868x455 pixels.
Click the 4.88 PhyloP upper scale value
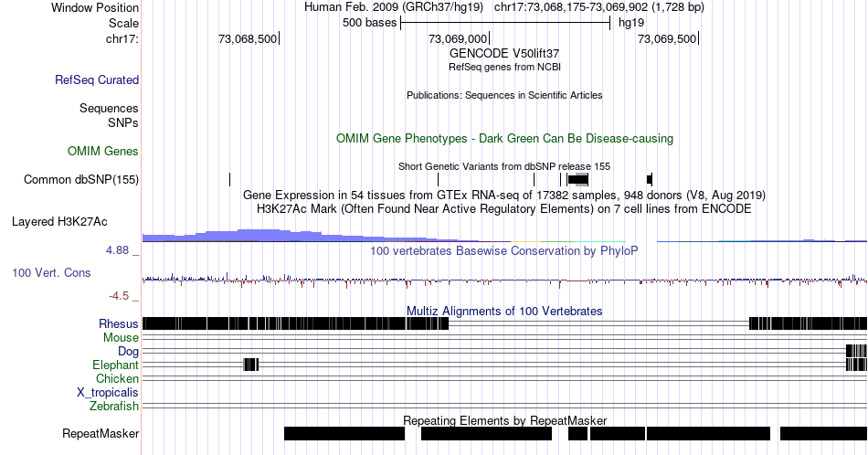point(117,250)
